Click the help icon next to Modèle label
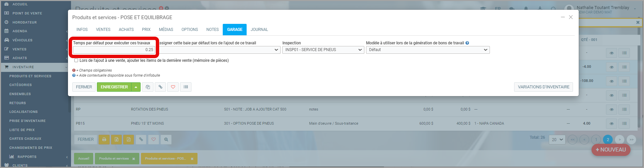This screenshot has width=644, height=168. (467, 43)
